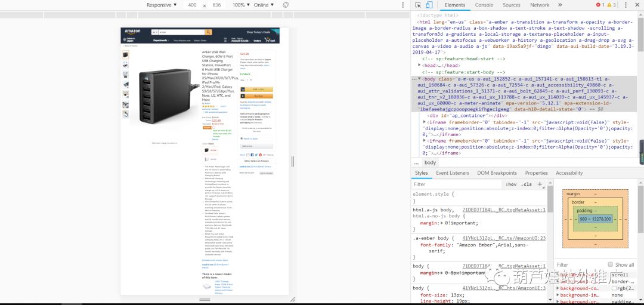
Task: Expand the second iframe node
Action: [425, 141]
